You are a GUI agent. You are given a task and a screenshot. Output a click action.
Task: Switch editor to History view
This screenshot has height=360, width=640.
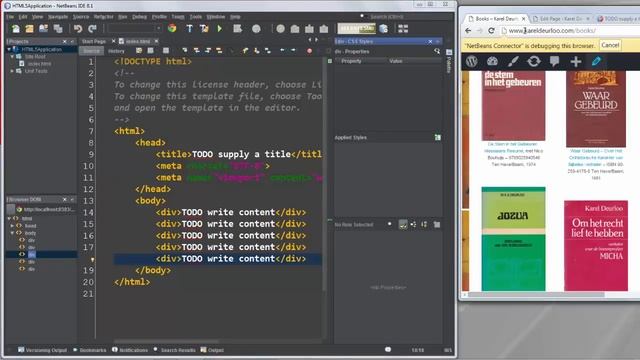[116, 51]
